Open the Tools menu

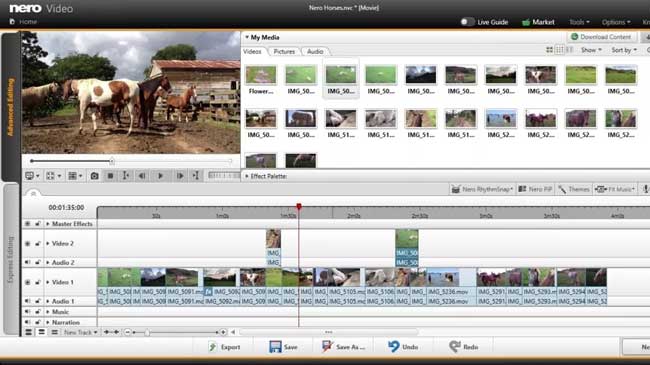(579, 22)
